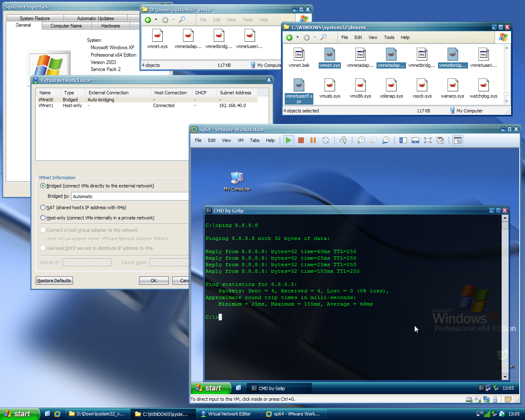
Task: Open the Forward history dropdown in system32_vm10 window
Action: pyautogui.click(x=173, y=20)
